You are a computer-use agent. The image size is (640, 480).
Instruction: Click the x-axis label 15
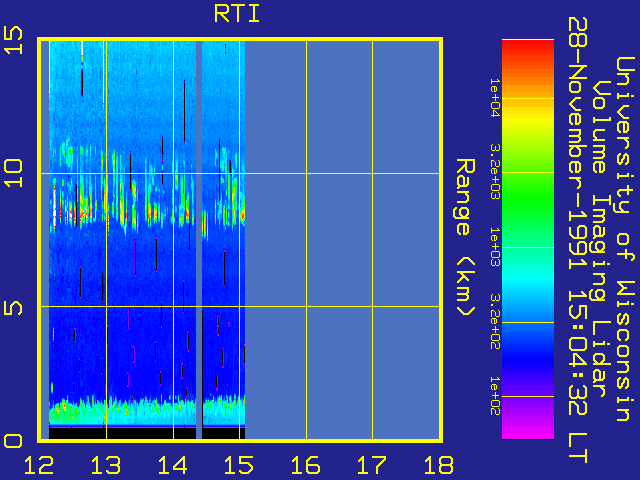click(239, 465)
